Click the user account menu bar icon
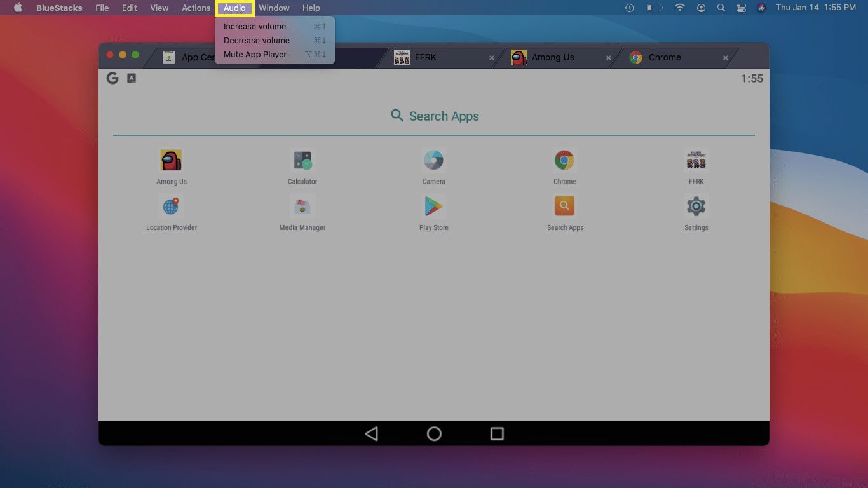The width and height of the screenshot is (868, 488). click(701, 8)
